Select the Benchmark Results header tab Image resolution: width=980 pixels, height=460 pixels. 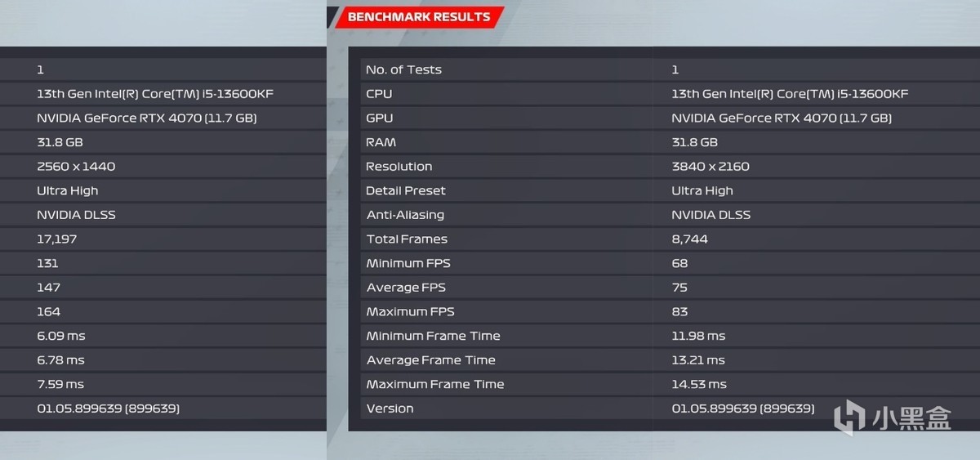(418, 16)
